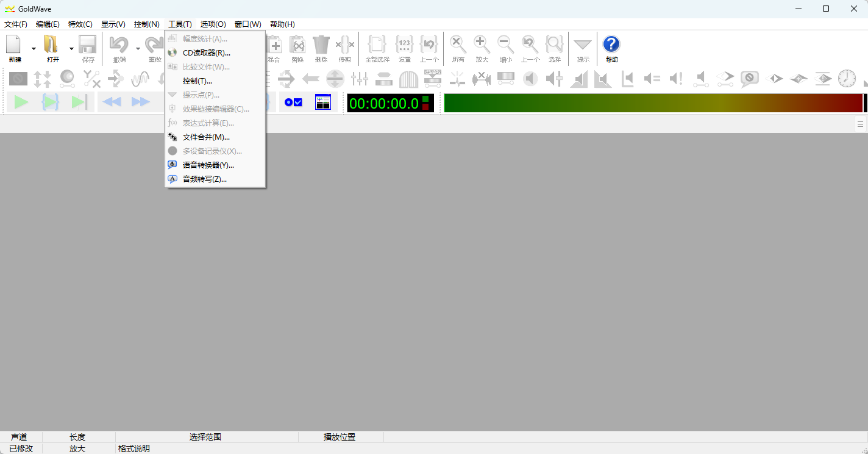Click the change volume speaker slider icon
This screenshot has width=868, height=454.
(554, 78)
